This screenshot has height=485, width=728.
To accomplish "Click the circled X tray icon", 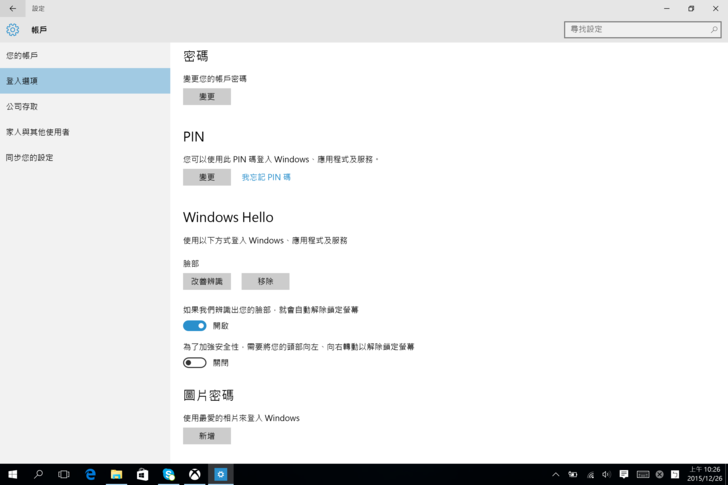I will [x=659, y=474].
